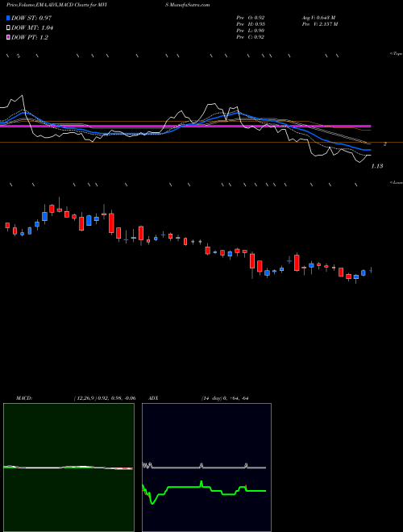Viewport: 403px width, 532px height.
Task: Select the 'DOW PT: 1.2' legend label
Action: pos(30,38)
